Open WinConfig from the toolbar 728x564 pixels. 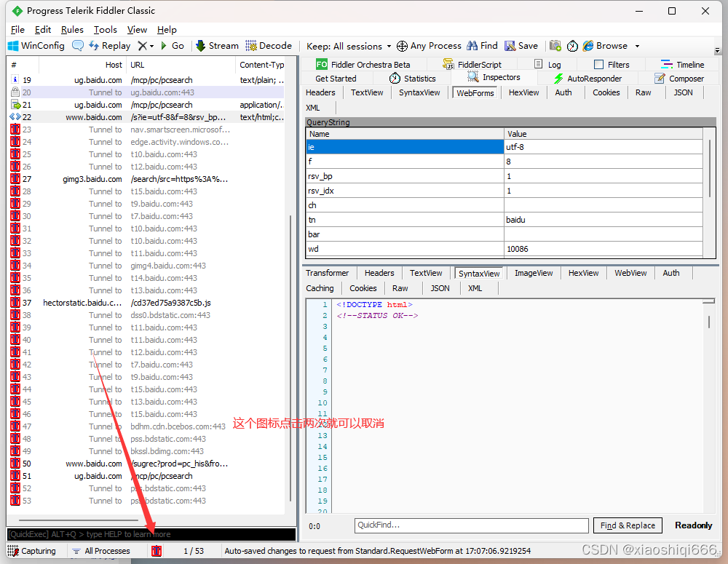(x=36, y=46)
